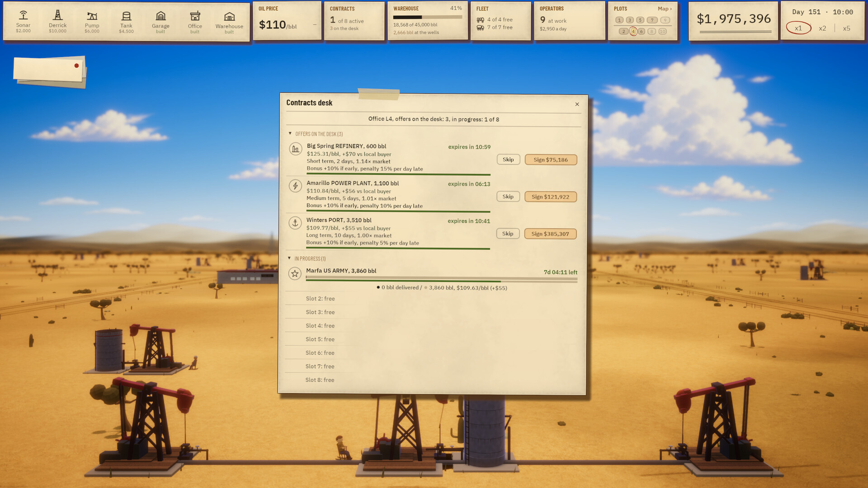Viewport: 868px width, 488px height.
Task: Skip the Big Spring Refinery offer
Action: pos(508,160)
